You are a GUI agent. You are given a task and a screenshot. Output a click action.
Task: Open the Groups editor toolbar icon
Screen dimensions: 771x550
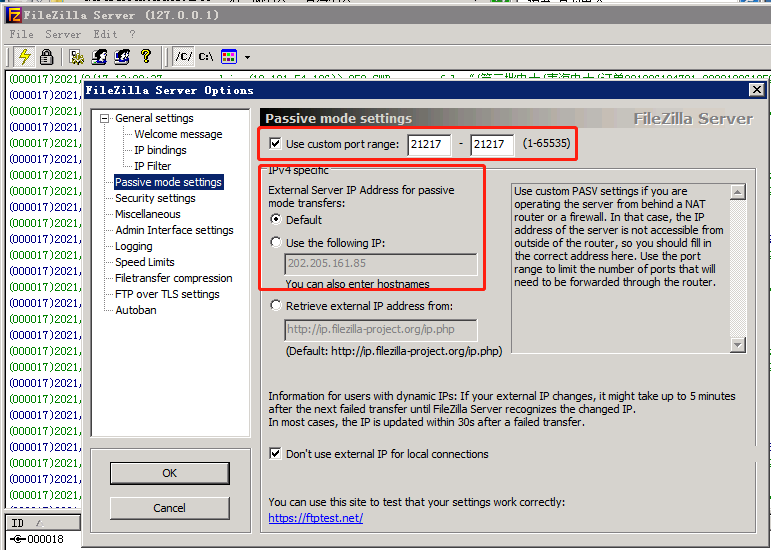122,57
